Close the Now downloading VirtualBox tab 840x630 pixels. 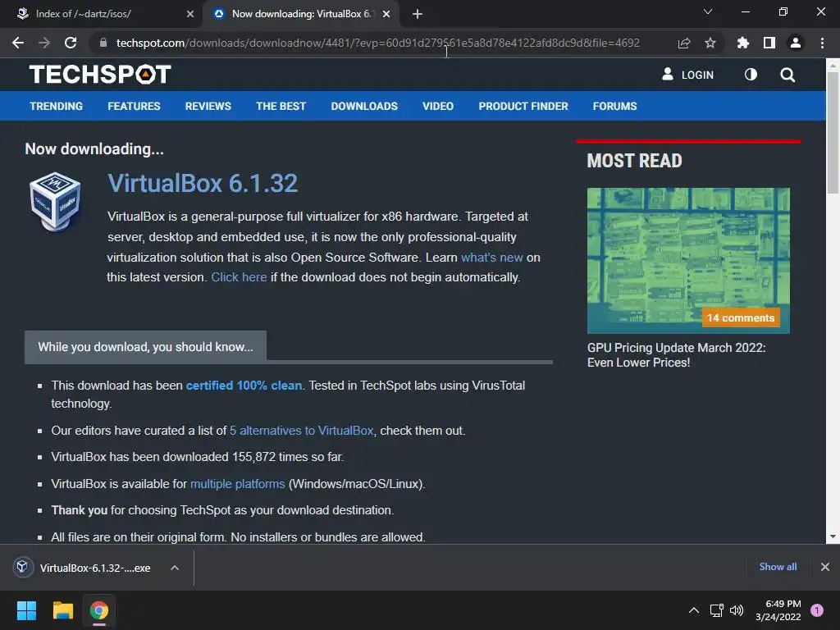coord(386,14)
